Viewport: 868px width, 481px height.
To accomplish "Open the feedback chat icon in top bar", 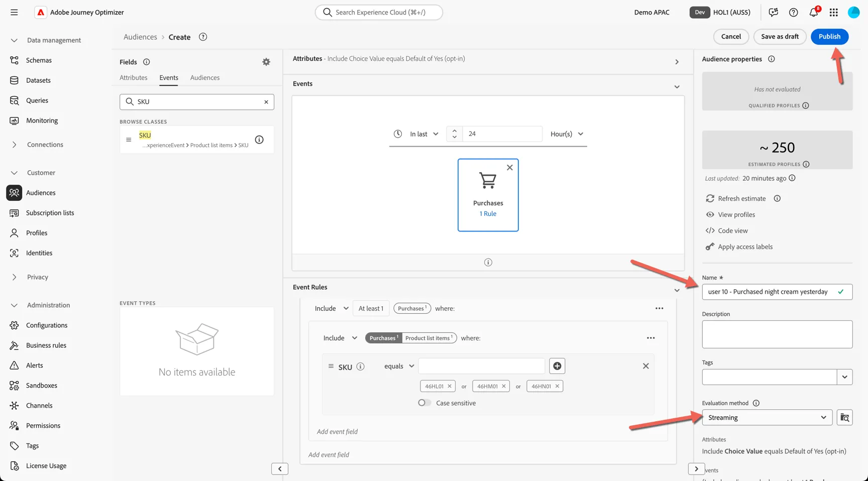I will [774, 13].
